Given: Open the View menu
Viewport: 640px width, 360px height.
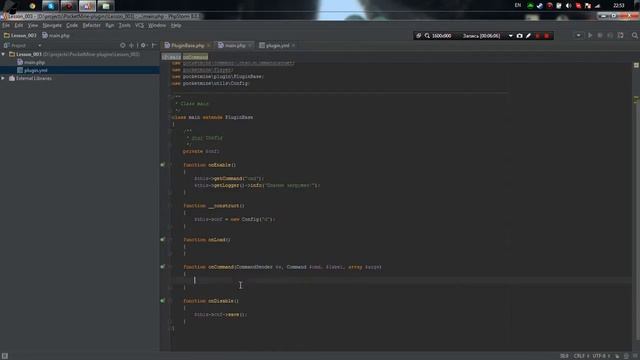Looking at the screenshot, I should pyautogui.click(x=33, y=25).
